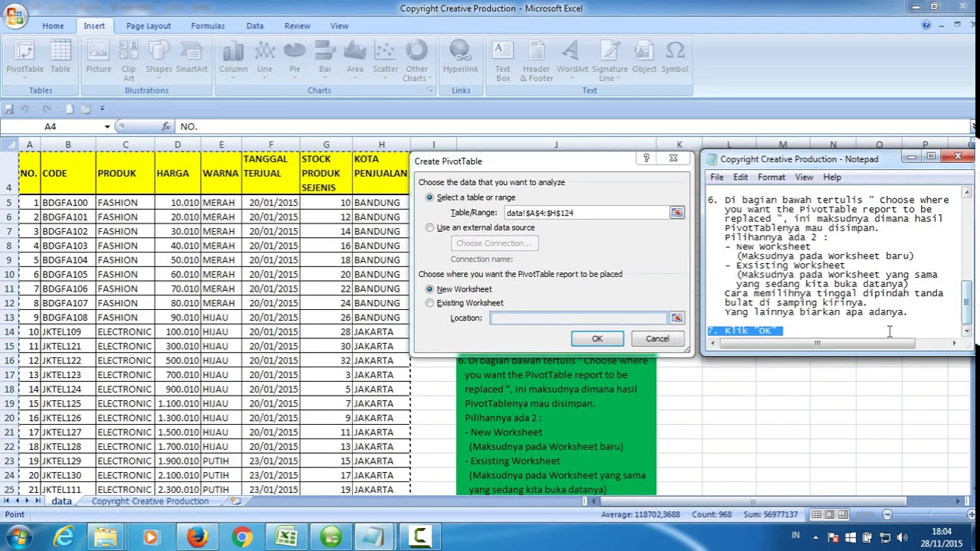Screen dimensions: 980x551
Task: Open the Review ribbon tab
Action: click(x=297, y=26)
